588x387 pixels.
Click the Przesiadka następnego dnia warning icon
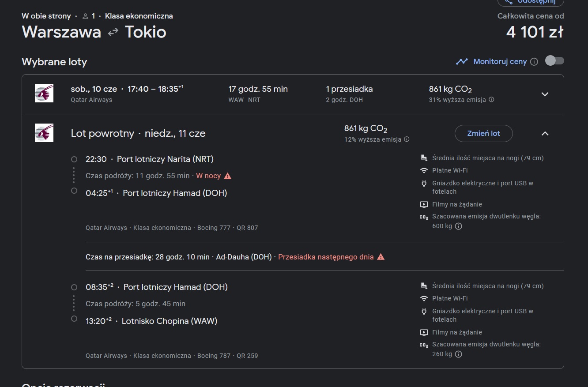click(x=381, y=257)
